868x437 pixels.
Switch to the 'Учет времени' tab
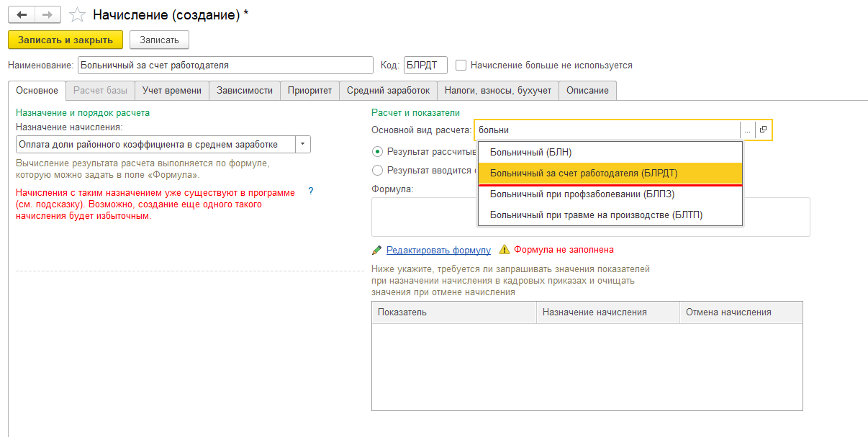click(x=172, y=91)
